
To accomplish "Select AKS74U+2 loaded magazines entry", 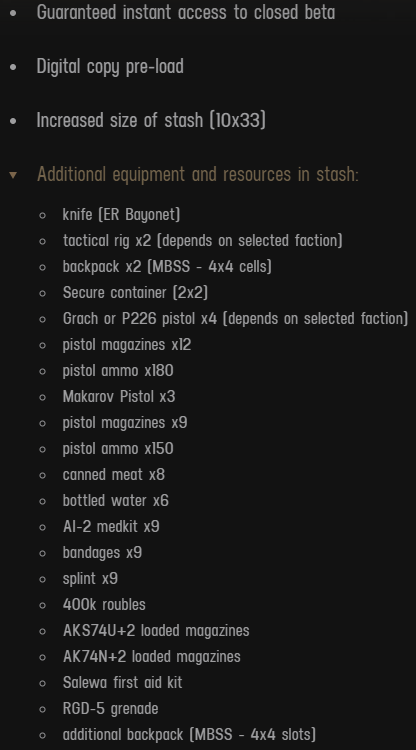I will point(156,630).
